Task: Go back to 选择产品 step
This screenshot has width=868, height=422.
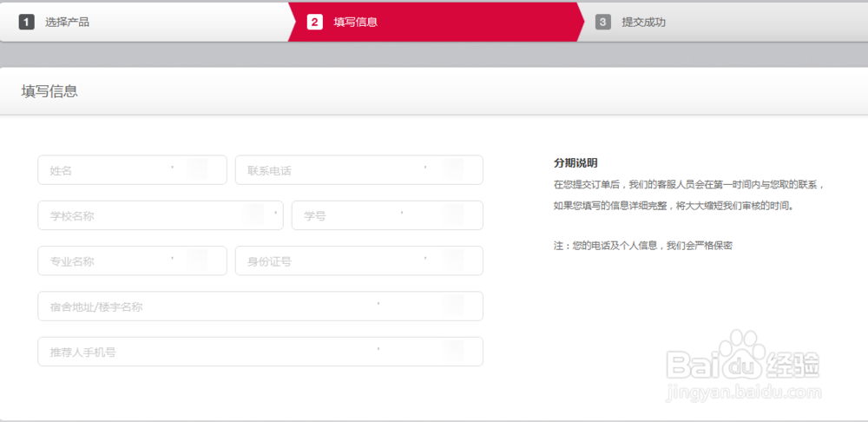Action: (x=68, y=22)
